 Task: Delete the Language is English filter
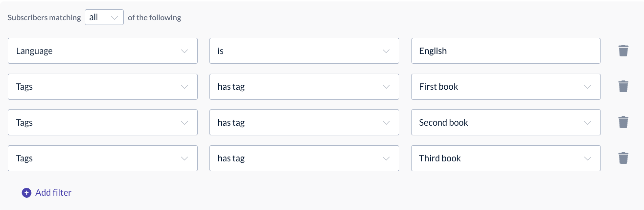click(x=623, y=51)
